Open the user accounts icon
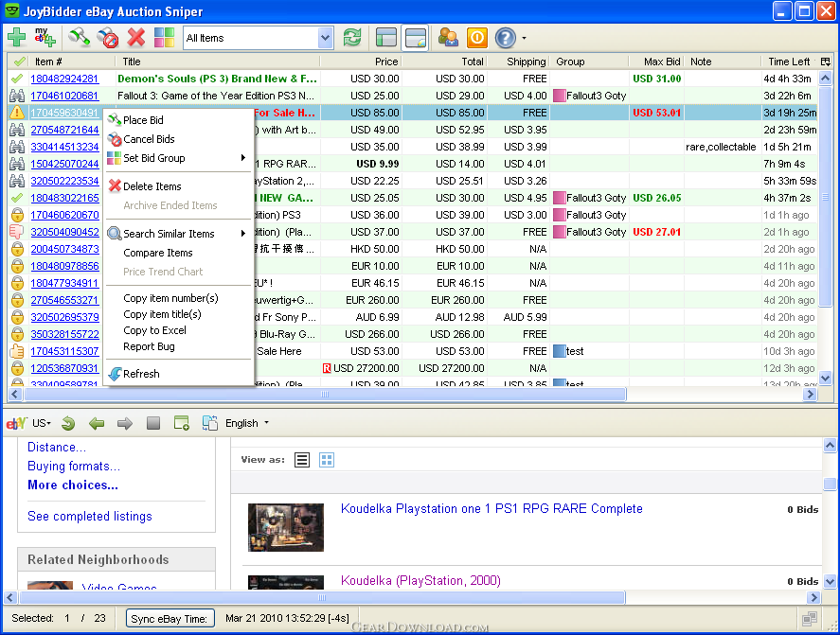 448,38
